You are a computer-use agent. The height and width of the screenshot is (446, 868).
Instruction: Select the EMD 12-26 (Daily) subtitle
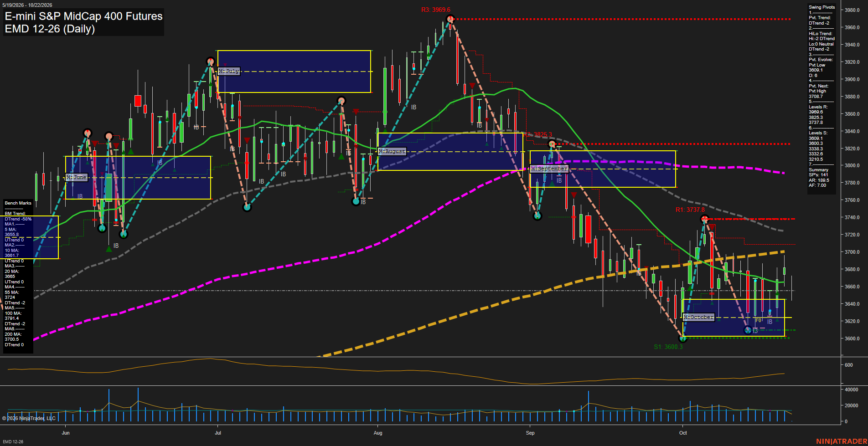(x=50, y=29)
